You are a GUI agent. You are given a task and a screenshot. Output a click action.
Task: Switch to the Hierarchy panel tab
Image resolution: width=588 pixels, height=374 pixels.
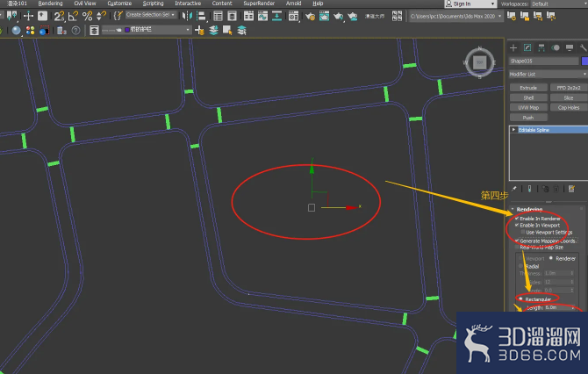pyautogui.click(x=541, y=47)
